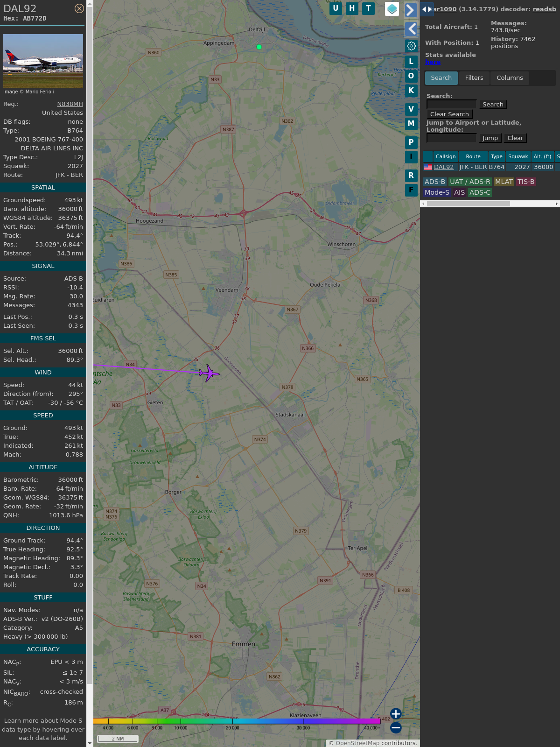Viewport: 560px width, 747px height.
Task: Open the map layers selector icon
Action: pos(392,8)
